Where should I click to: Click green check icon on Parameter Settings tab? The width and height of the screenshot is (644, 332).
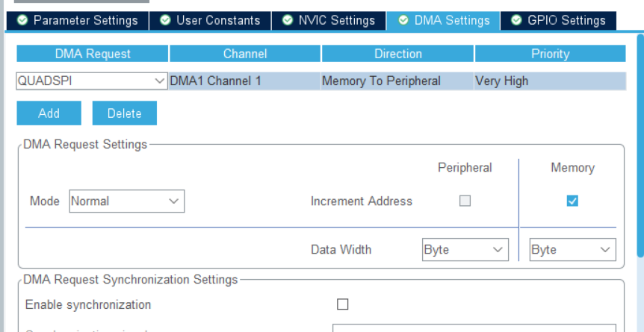[22, 20]
